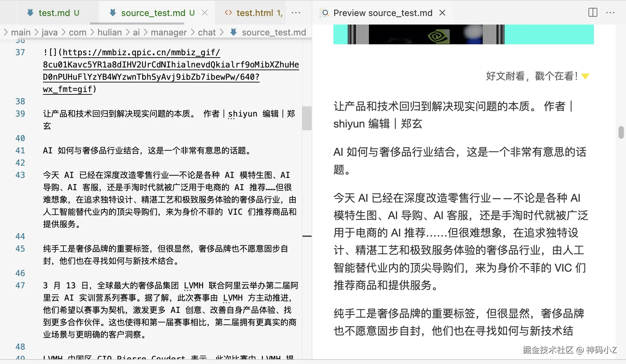Viewport: 626px width, 364px height.
Task: Switch to the test.md editor tab
Action: point(54,13)
